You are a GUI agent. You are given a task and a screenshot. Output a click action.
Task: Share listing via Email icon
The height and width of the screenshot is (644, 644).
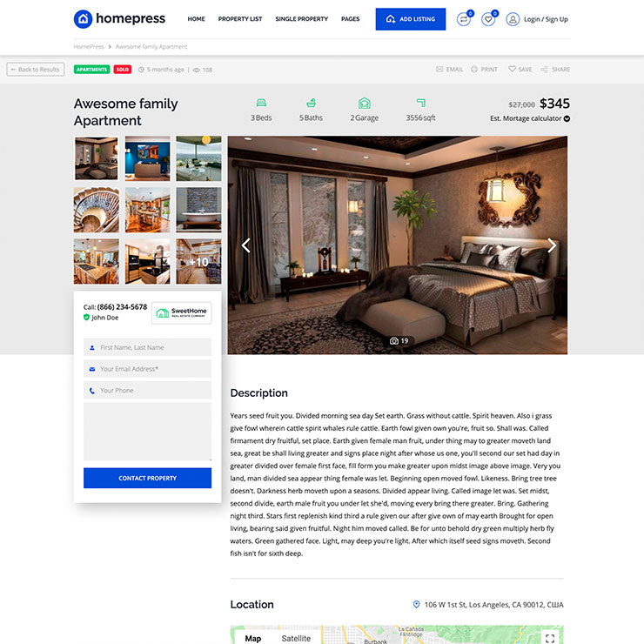(449, 70)
